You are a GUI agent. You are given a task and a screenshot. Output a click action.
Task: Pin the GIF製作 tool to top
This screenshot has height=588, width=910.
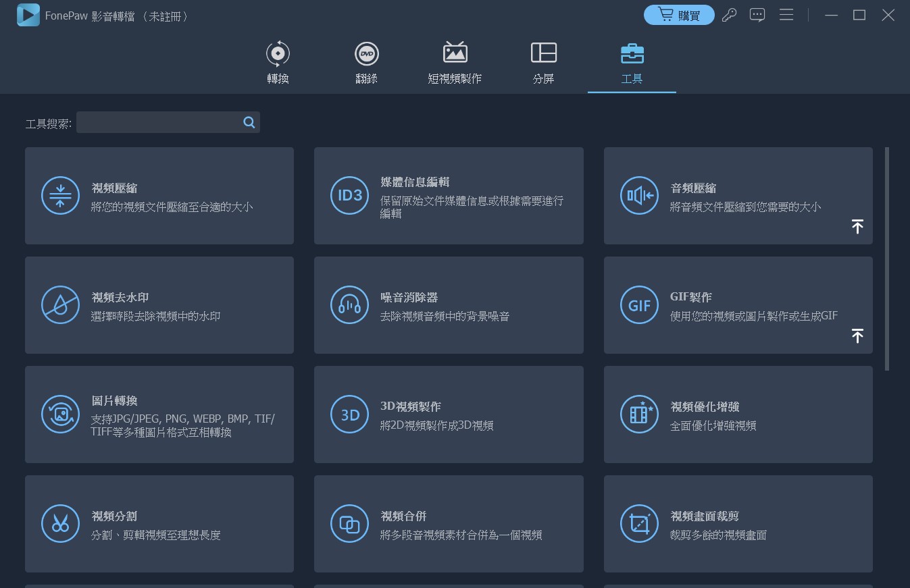(857, 336)
